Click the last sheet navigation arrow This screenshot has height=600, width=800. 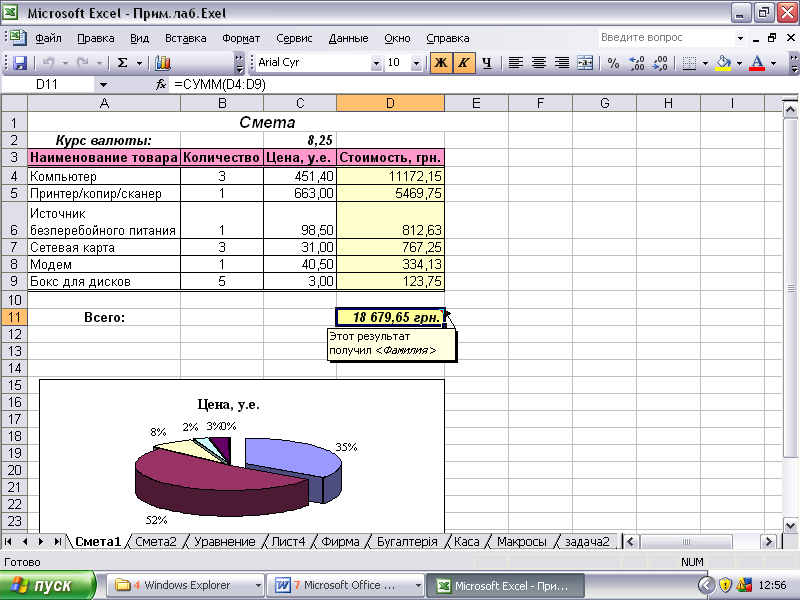(x=58, y=541)
